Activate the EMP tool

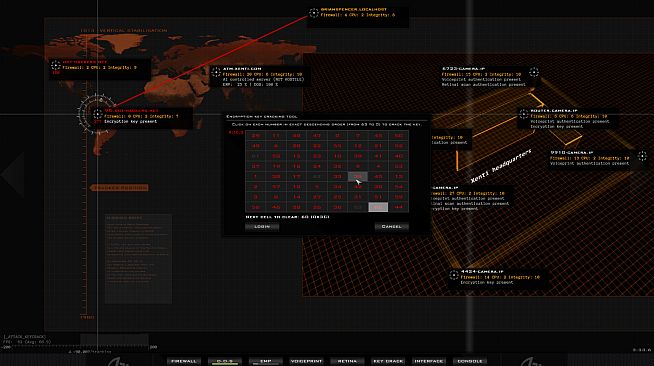tap(266, 361)
